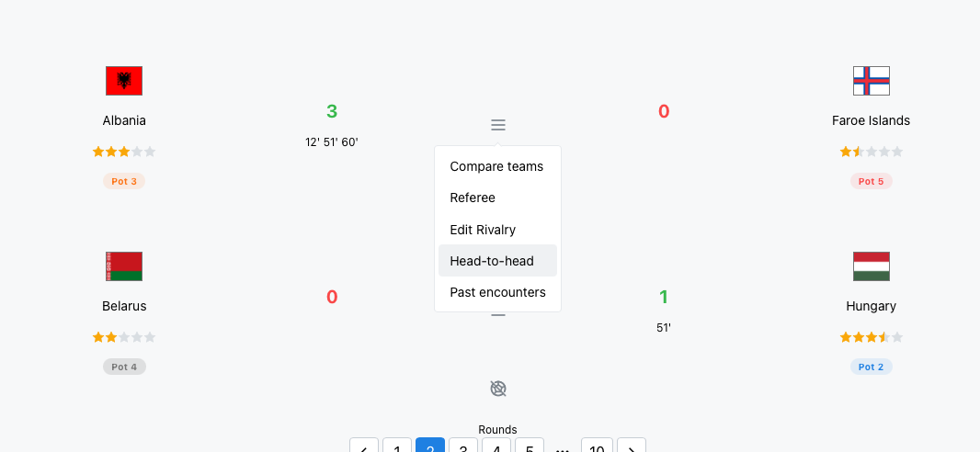The image size is (980, 452).
Task: Click the Faroe Islands flag
Action: point(872,81)
